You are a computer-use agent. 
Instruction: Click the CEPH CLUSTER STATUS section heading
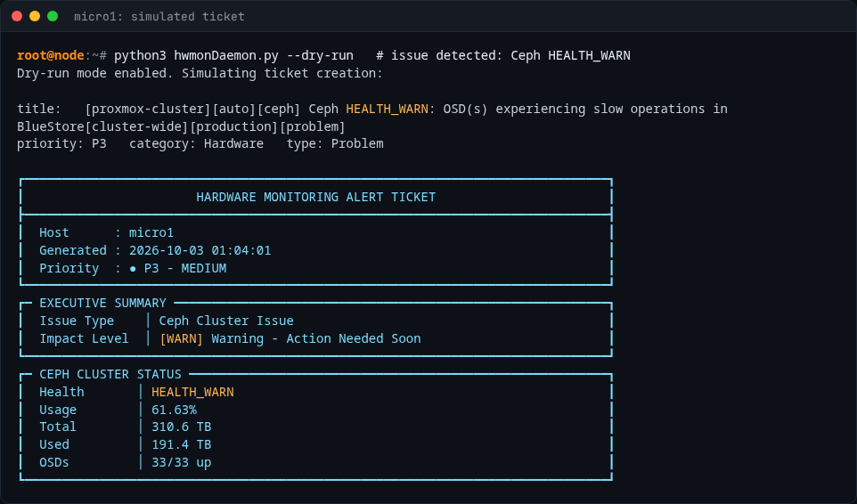point(110,374)
